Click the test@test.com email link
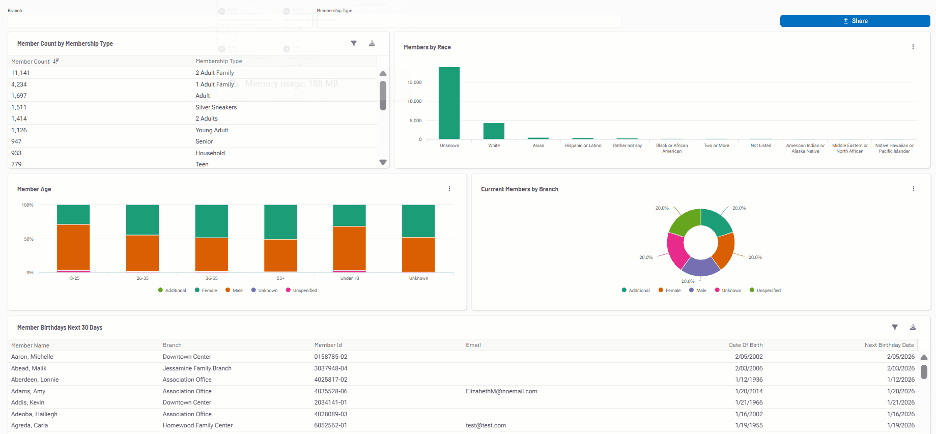The image size is (936, 434). tap(486, 425)
